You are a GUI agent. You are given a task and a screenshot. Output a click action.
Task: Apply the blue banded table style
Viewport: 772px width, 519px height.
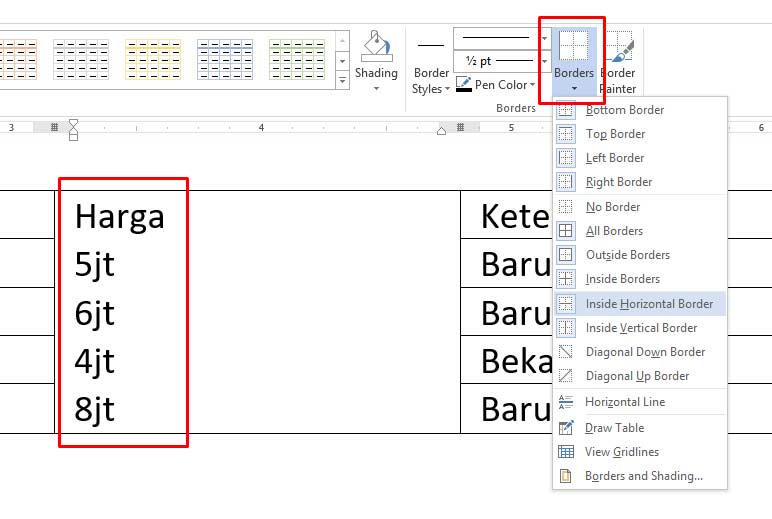coord(225,60)
